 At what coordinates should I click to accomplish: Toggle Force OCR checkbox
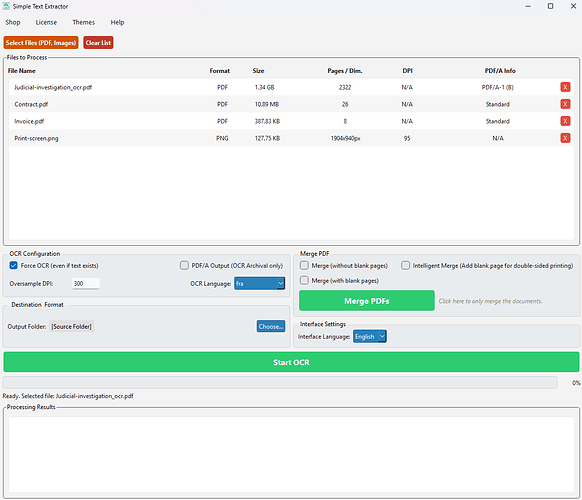pyautogui.click(x=13, y=265)
